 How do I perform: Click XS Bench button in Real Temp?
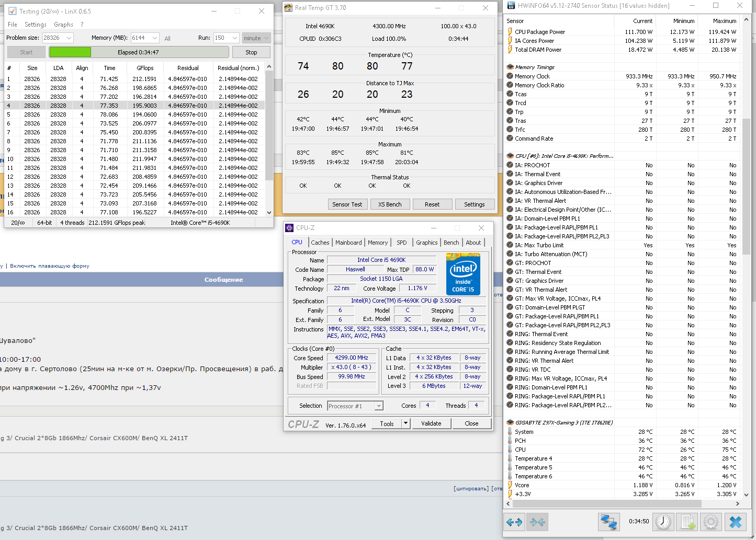pyautogui.click(x=390, y=204)
